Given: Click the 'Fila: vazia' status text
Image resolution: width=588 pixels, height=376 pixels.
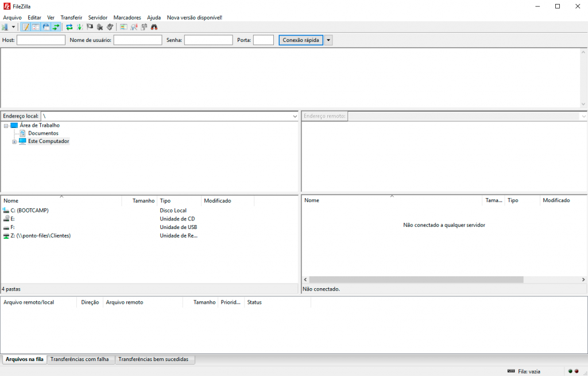Looking at the screenshot, I should click(529, 371).
